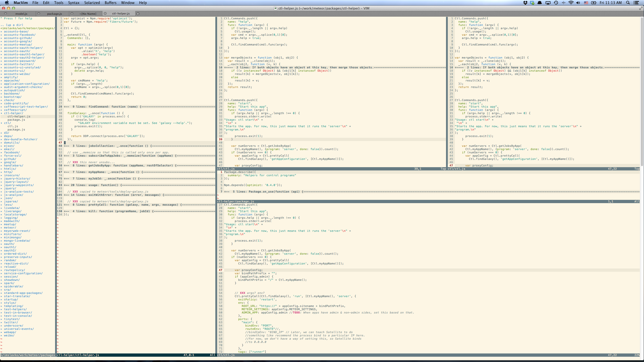Collapse the ctl-helper/ directory node
This screenshot has height=362, width=644.
click(x=13, y=113)
